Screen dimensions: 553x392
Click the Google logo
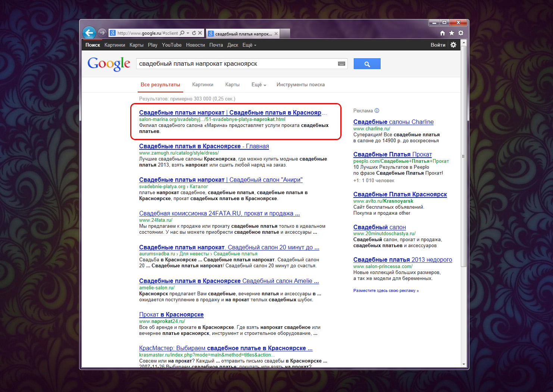click(x=109, y=64)
